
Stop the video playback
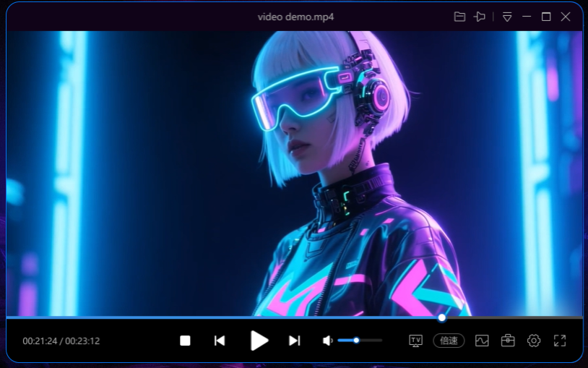tap(185, 341)
